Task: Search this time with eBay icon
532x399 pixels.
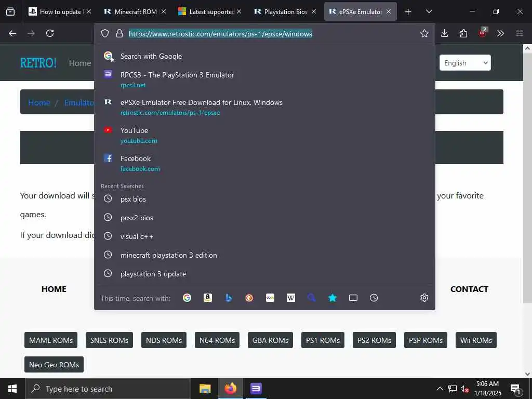Action: coord(270,298)
